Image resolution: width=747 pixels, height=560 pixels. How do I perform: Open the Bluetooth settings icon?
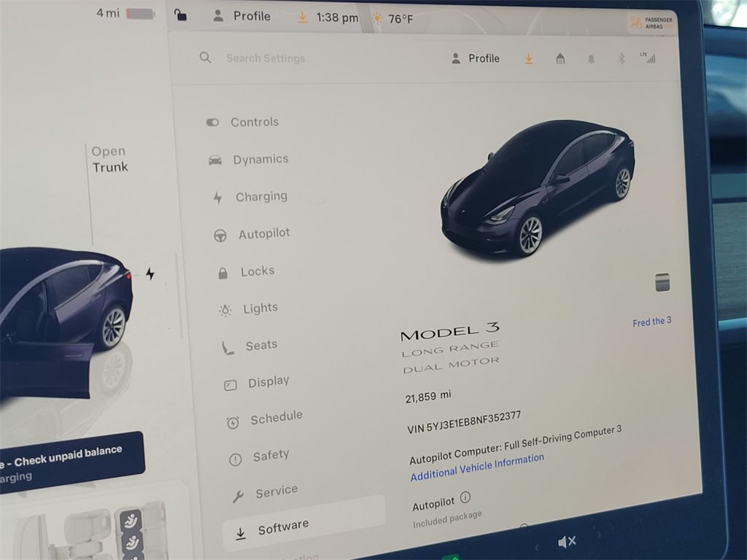tap(621, 58)
